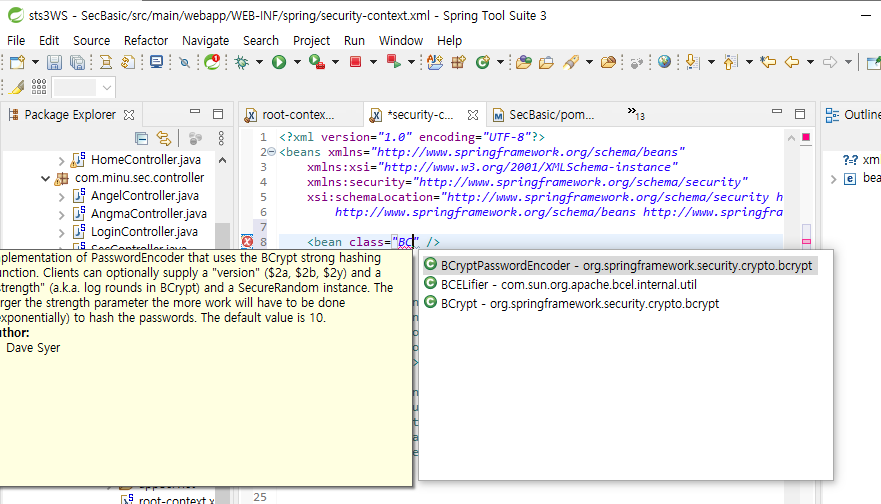This screenshot has width=881, height=504.
Task: Open the File menu
Action: pyautogui.click(x=16, y=40)
